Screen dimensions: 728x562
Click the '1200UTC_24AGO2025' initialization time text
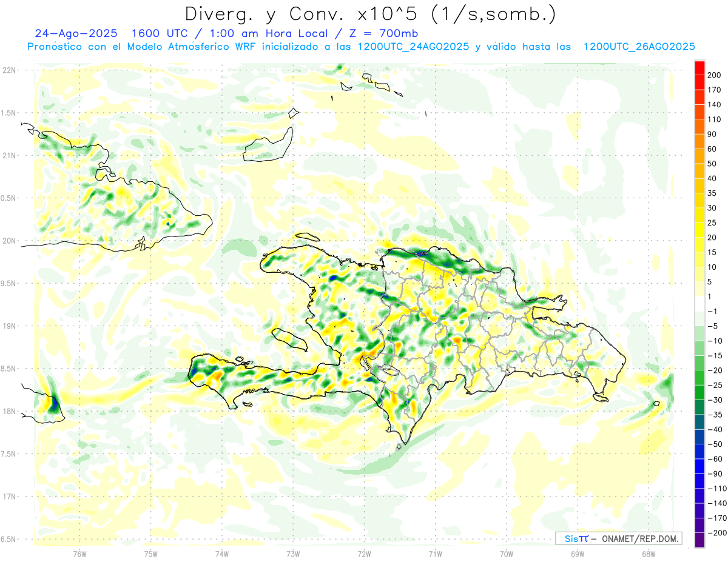coord(413,47)
